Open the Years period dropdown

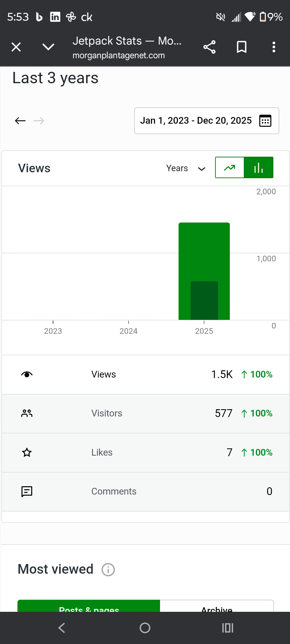(x=186, y=168)
